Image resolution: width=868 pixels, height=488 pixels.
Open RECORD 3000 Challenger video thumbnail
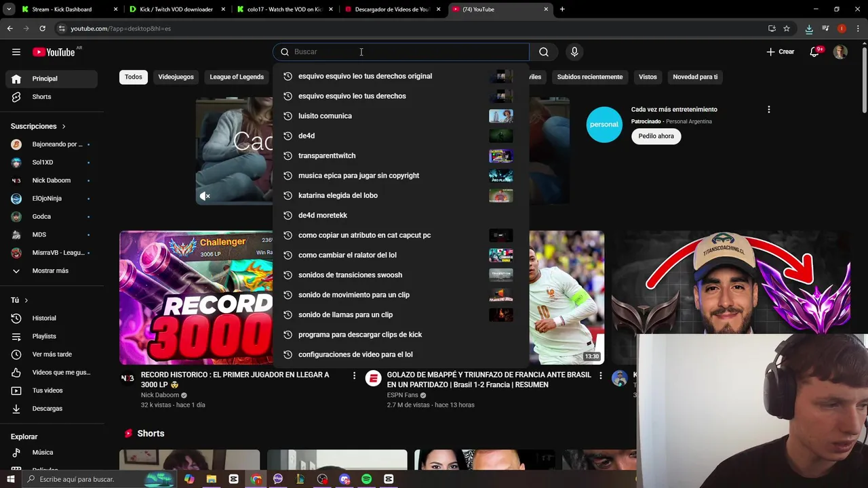pyautogui.click(x=196, y=298)
